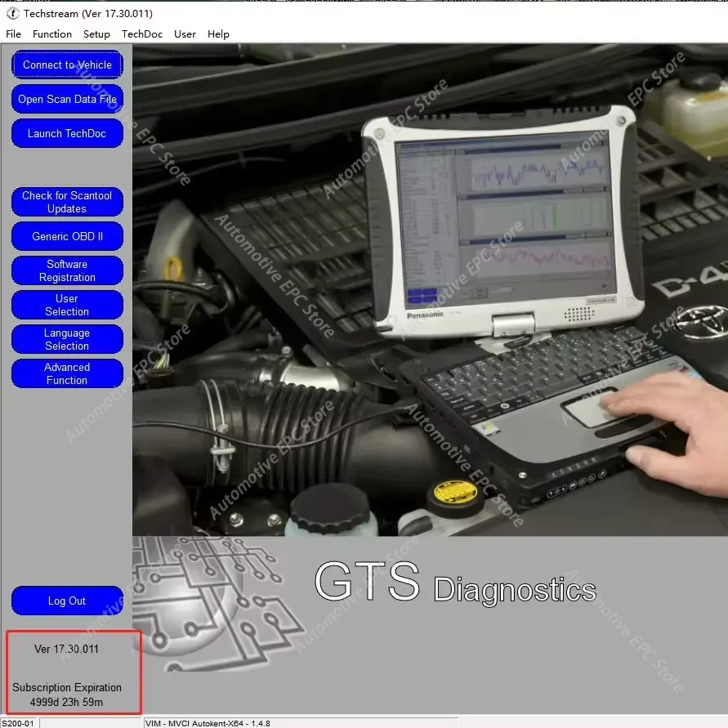Check for Scantool Updates
This screenshot has width=728, height=728.
(x=67, y=202)
